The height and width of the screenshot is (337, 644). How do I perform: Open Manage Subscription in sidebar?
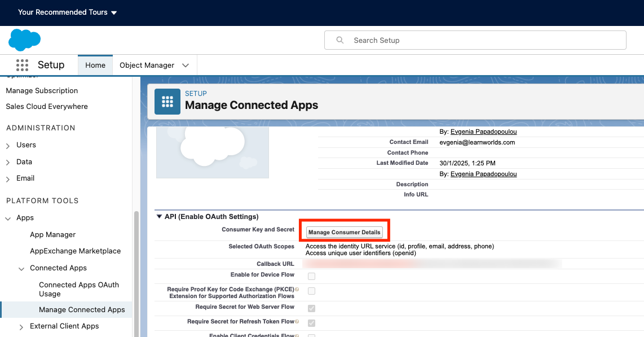click(x=42, y=90)
